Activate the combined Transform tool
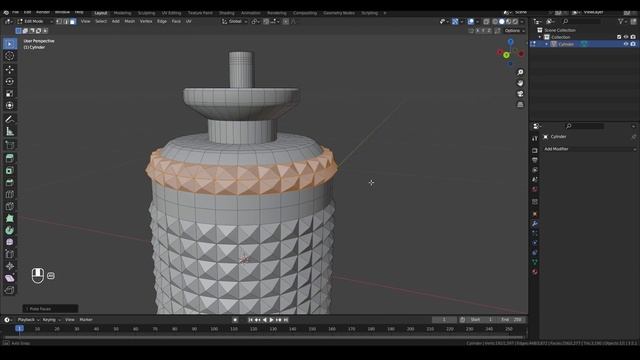This screenshot has height=360, width=640. pos(10,105)
